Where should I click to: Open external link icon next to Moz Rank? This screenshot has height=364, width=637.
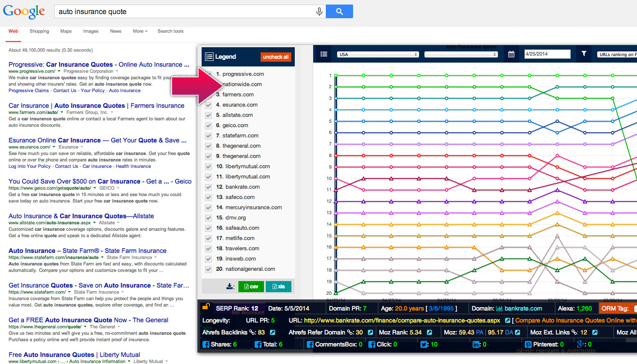click(x=429, y=333)
